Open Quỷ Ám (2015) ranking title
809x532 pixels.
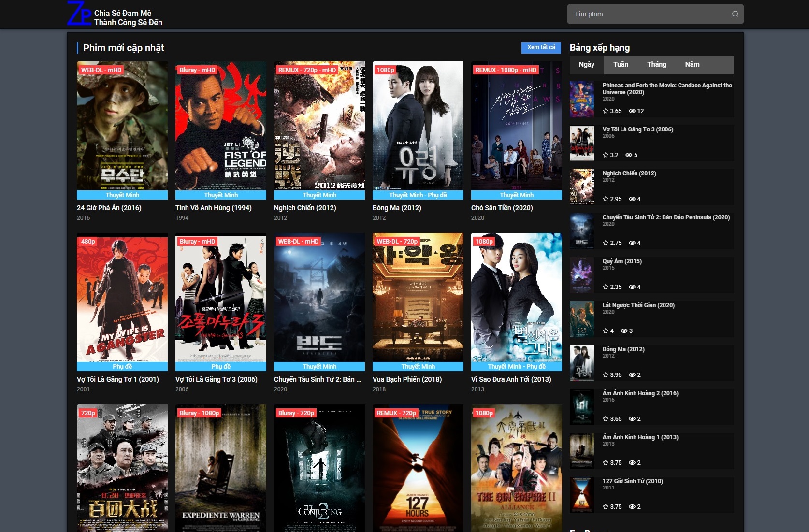[x=622, y=261]
